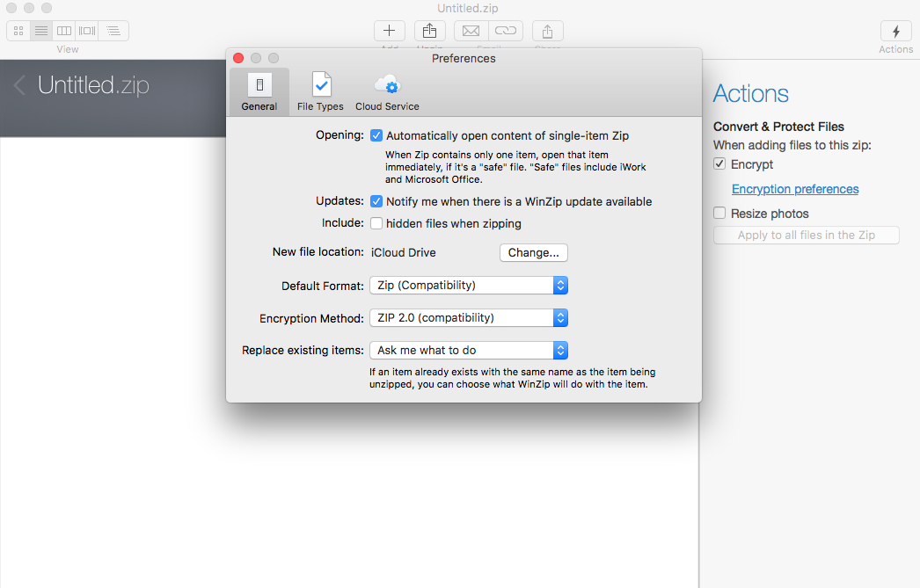Select the outline view icon
This screenshot has width=920, height=588.
[113, 31]
